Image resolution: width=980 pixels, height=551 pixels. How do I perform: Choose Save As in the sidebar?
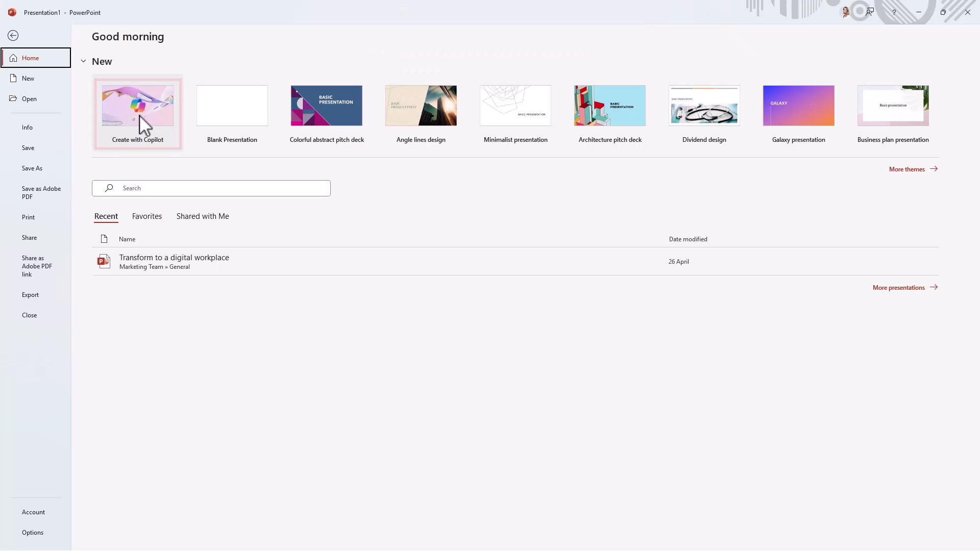click(32, 168)
